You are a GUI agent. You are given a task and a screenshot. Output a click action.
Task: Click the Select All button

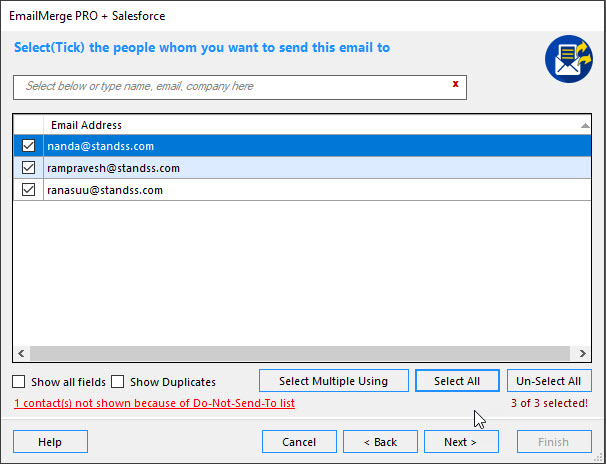[457, 381]
